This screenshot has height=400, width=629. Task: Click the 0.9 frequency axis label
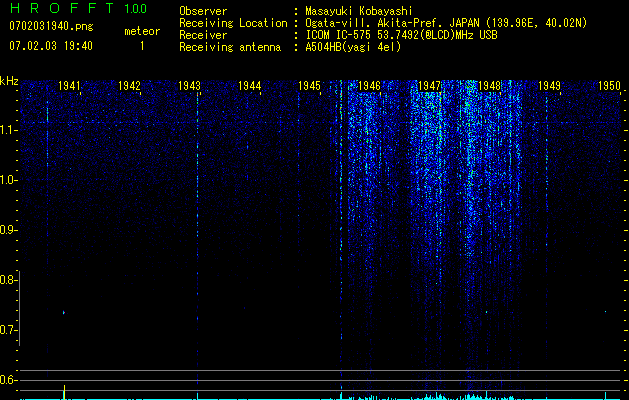[7, 230]
